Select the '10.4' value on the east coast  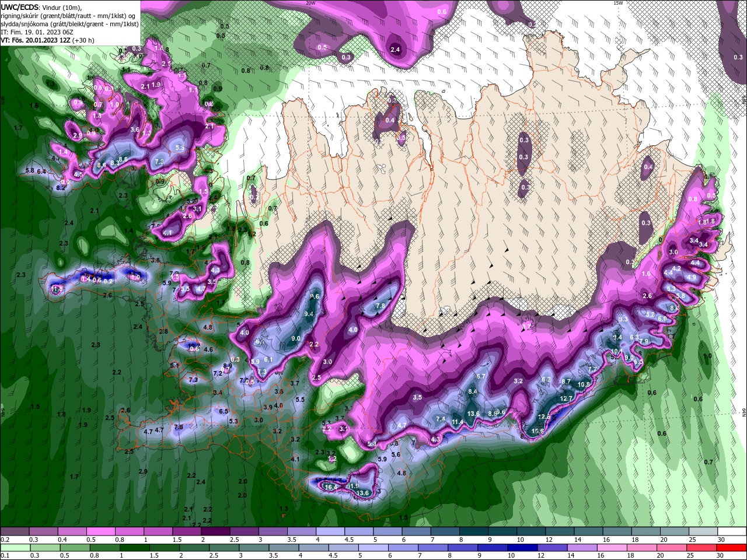click(x=616, y=351)
